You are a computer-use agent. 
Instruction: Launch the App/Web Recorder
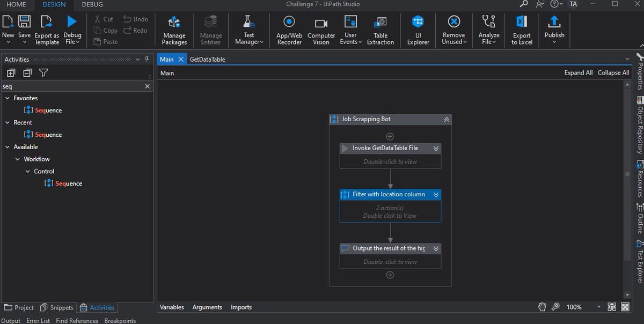(x=289, y=30)
